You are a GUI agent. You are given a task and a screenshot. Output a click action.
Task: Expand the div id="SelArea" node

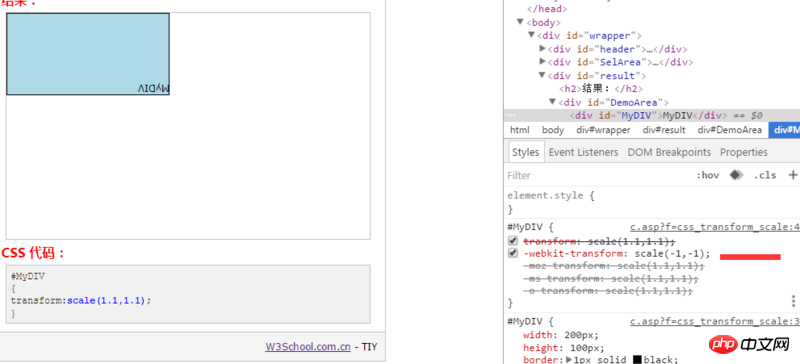(542, 62)
